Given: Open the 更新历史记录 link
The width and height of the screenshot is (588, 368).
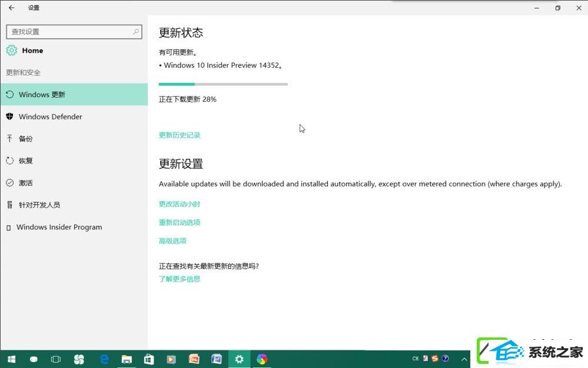Looking at the screenshot, I should tap(180, 135).
